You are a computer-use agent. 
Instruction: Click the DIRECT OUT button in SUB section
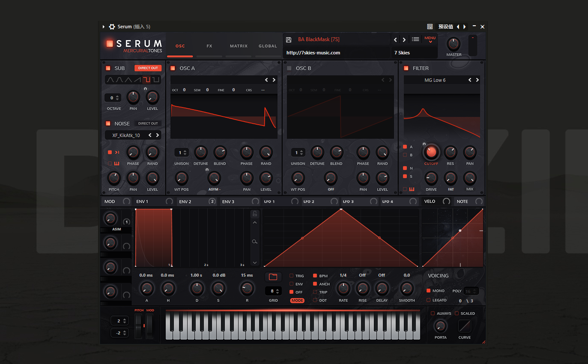148,68
